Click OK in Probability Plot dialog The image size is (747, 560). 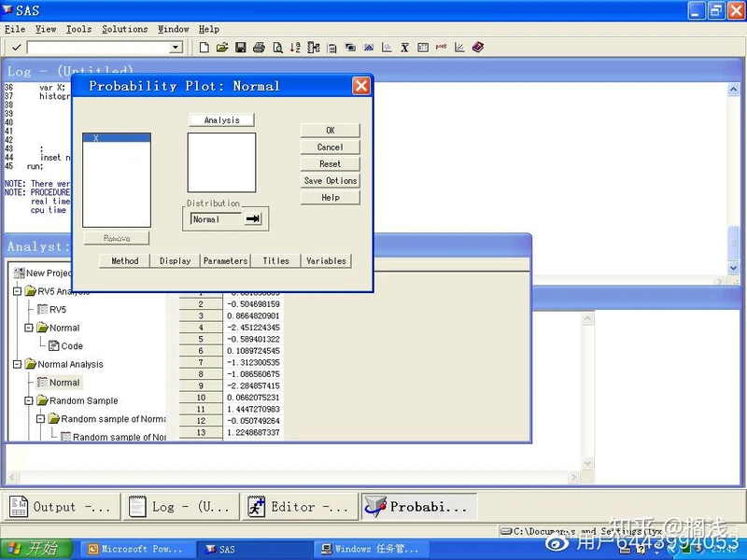pos(331,130)
